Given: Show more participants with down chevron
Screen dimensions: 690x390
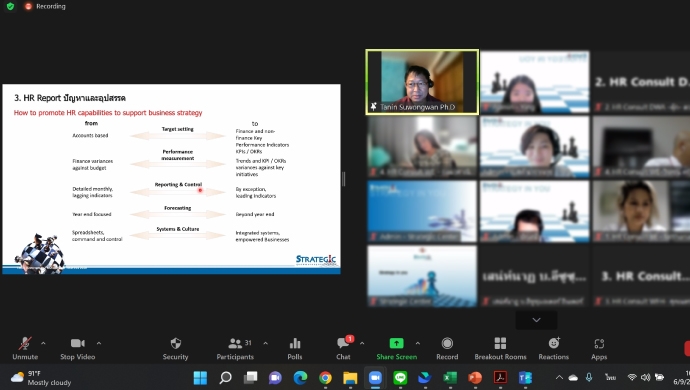Looking at the screenshot, I should 536,320.
